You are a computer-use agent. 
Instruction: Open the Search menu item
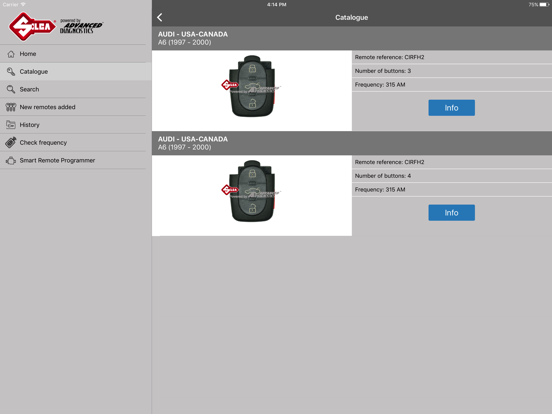click(x=73, y=89)
